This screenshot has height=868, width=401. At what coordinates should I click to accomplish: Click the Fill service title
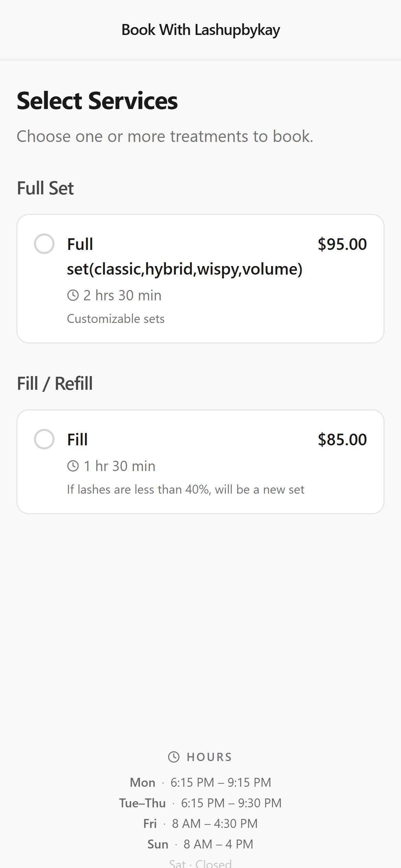pyautogui.click(x=77, y=439)
